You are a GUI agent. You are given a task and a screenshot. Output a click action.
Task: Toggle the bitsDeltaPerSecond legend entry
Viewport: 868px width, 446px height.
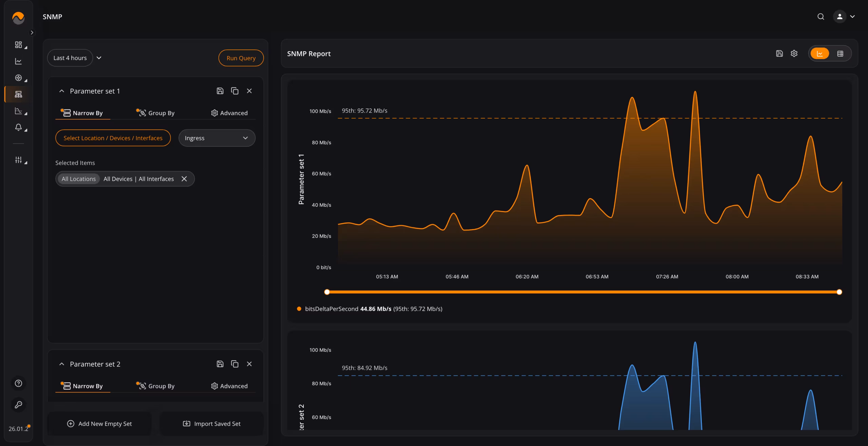coord(370,309)
